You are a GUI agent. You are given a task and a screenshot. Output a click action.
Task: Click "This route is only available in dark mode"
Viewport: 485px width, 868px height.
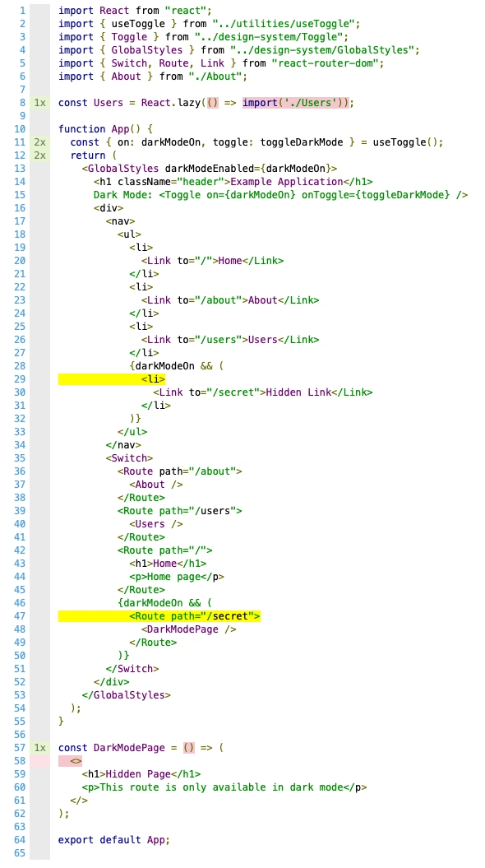tap(221, 787)
